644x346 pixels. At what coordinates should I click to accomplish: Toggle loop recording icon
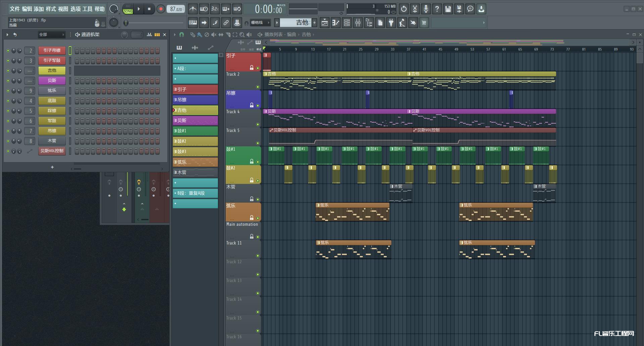pyautogui.click(x=237, y=9)
